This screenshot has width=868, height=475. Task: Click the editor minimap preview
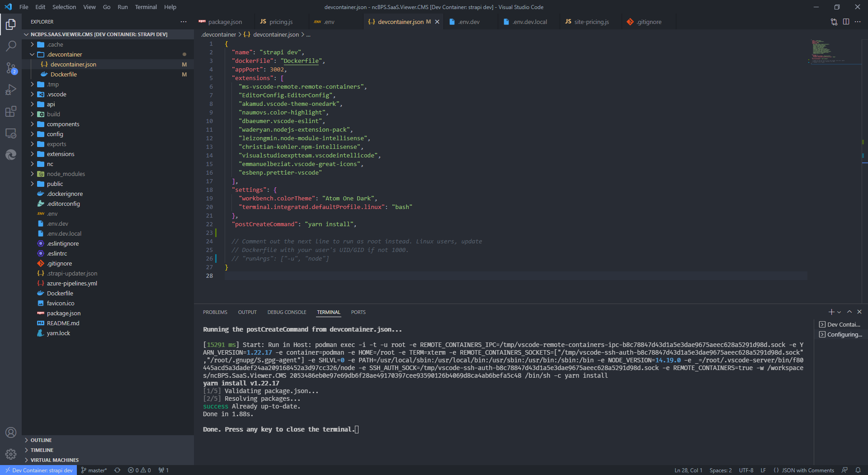point(834,52)
